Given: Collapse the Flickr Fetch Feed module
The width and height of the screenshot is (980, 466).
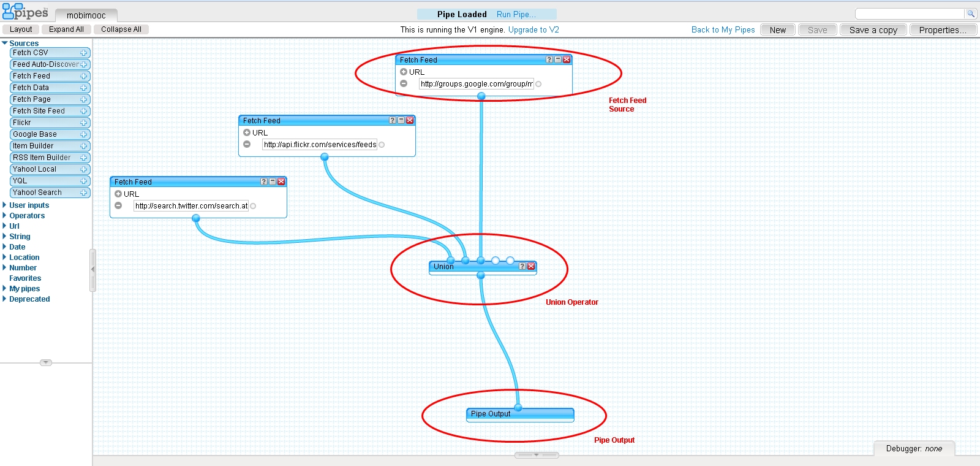Looking at the screenshot, I should click(401, 120).
